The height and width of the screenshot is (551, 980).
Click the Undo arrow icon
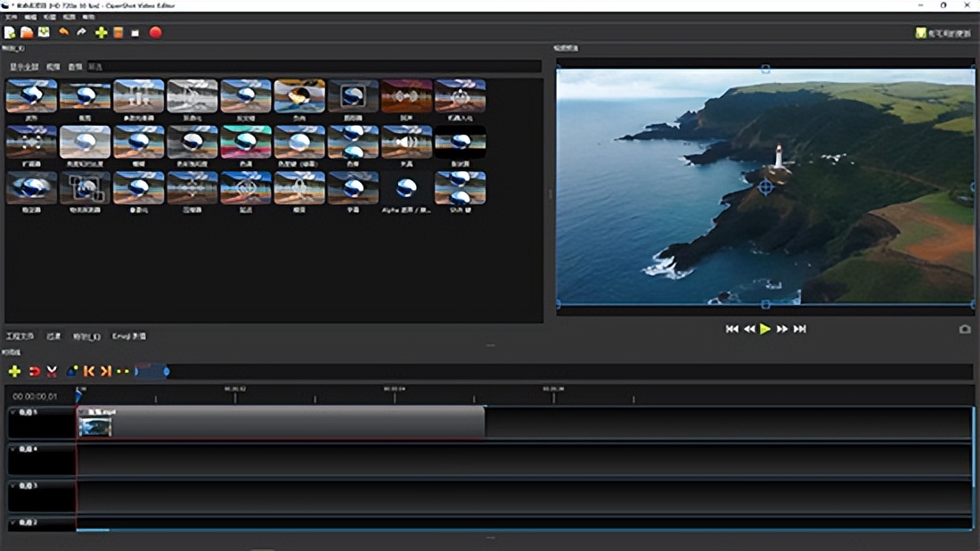pos(63,33)
